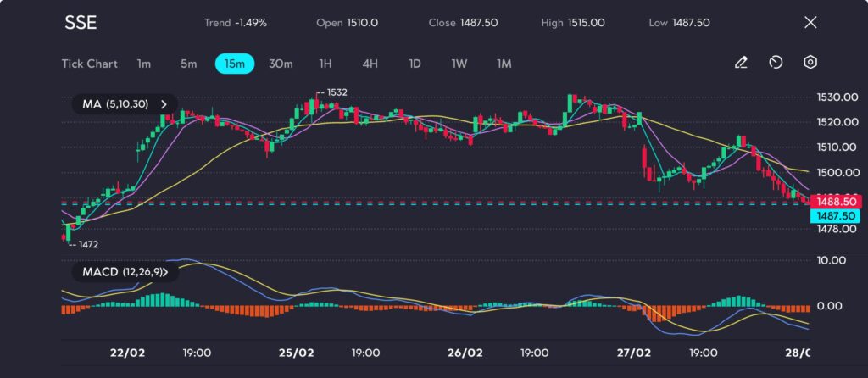Screen dimensions: 868x378
Task: Click the cyan 1487.50 price tag
Action: pos(835,216)
